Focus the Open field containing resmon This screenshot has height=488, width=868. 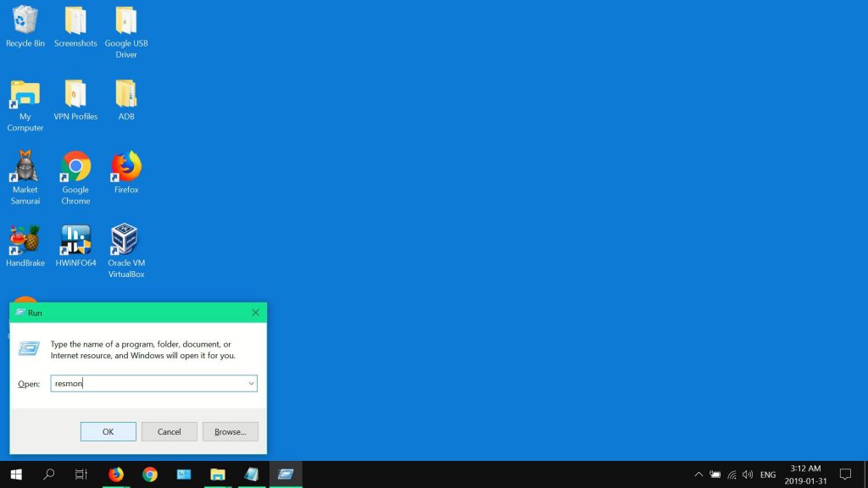pos(154,384)
